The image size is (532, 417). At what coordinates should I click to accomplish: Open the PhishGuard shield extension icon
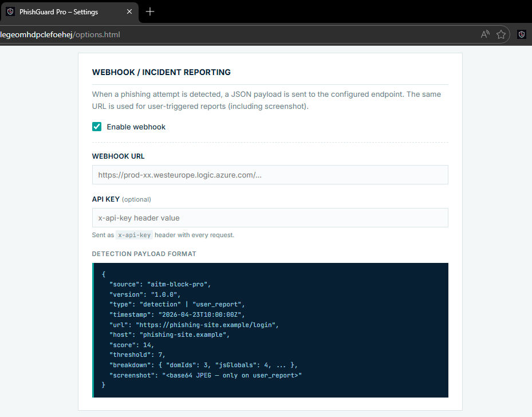522,34
